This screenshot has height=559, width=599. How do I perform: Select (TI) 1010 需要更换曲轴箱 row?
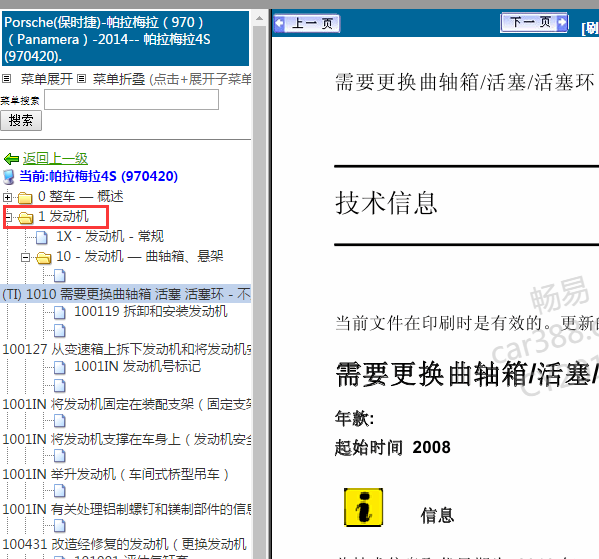pos(125,294)
